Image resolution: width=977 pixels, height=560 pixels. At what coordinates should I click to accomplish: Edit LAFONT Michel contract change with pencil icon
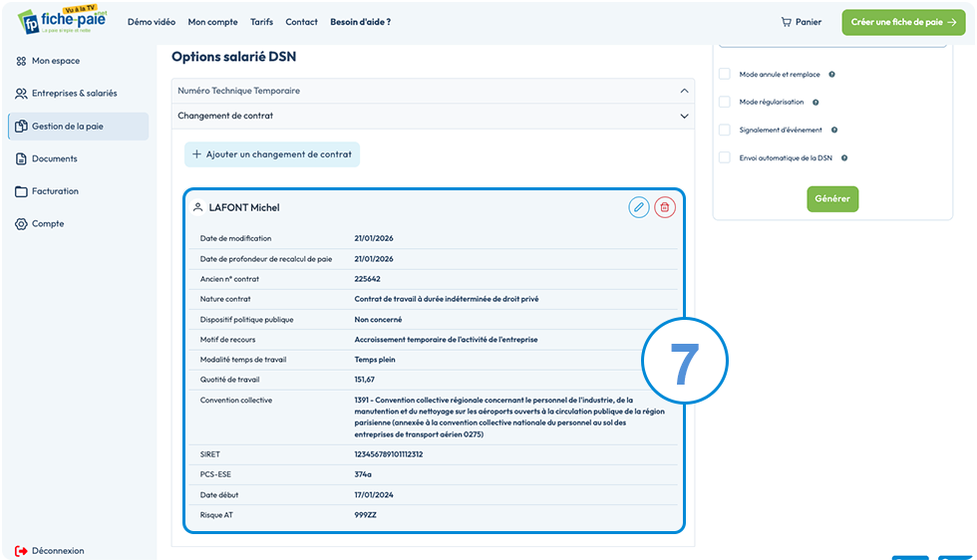pos(639,207)
